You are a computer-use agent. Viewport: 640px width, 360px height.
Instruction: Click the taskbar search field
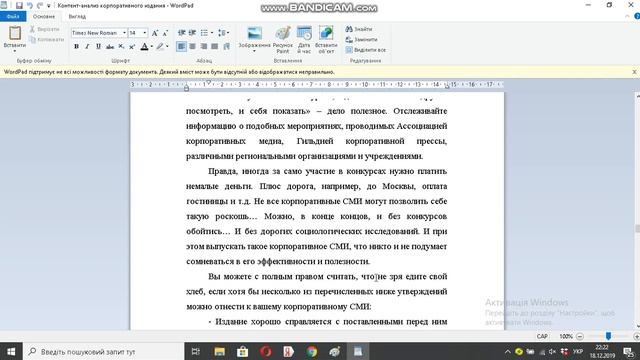(x=104, y=351)
